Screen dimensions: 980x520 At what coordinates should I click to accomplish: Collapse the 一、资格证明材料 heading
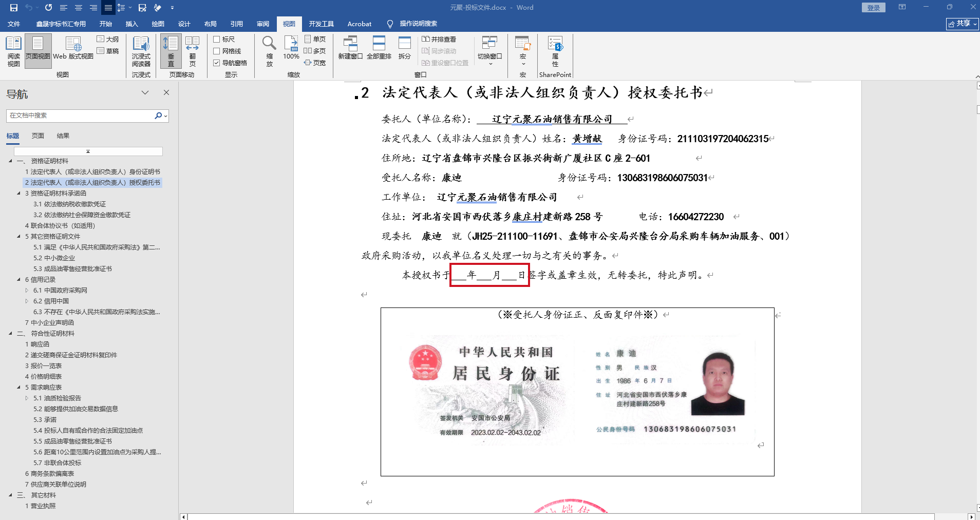10,161
